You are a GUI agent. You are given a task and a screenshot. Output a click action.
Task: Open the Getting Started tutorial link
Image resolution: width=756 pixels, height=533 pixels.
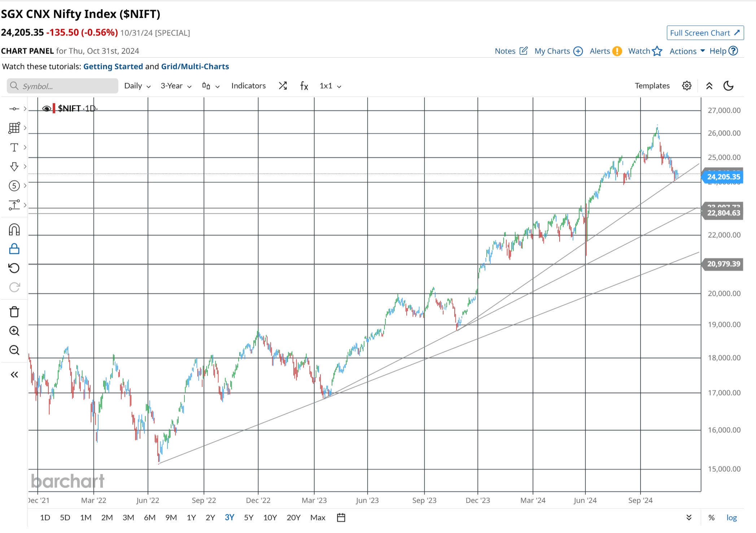point(113,66)
